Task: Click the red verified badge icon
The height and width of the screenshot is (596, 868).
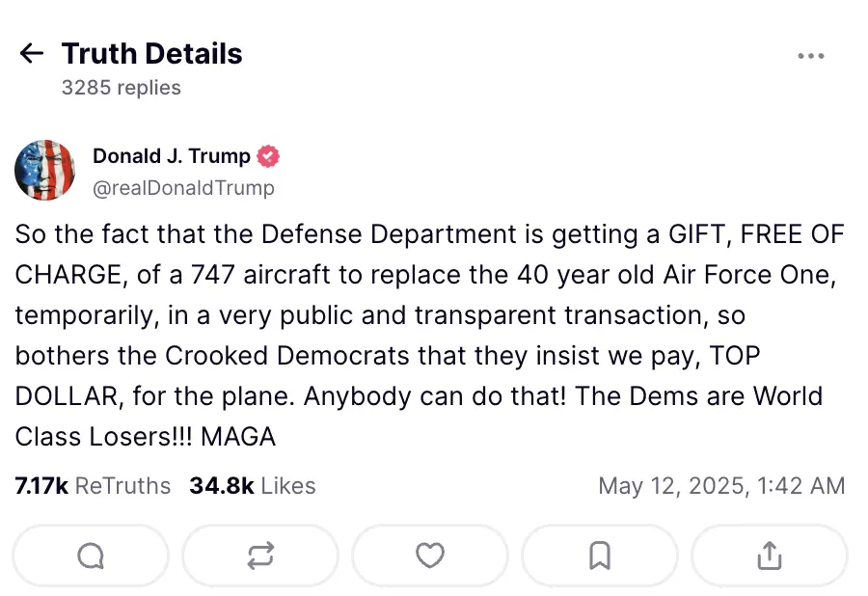Action: point(269,156)
